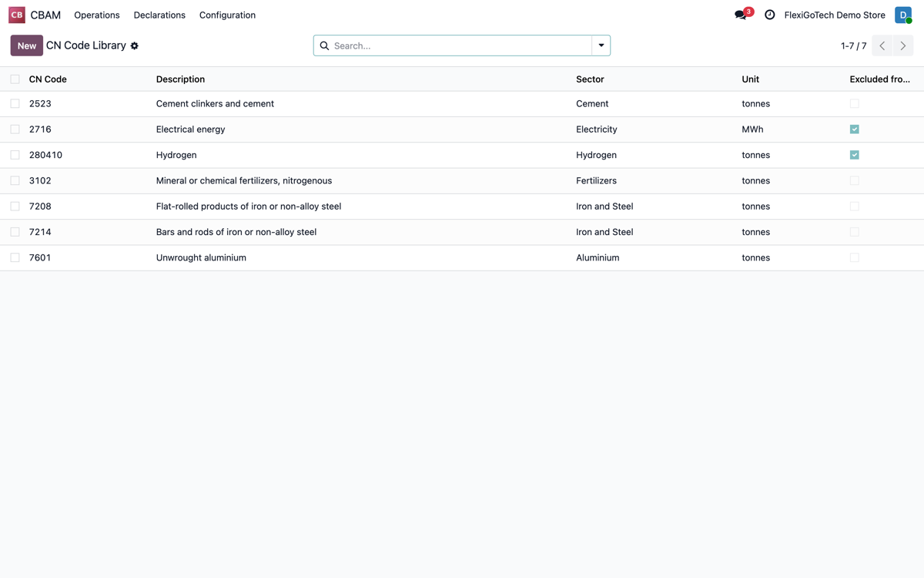
Task: Open 'Flat-rolled products of iron or non-alloy steel'
Action: (249, 207)
